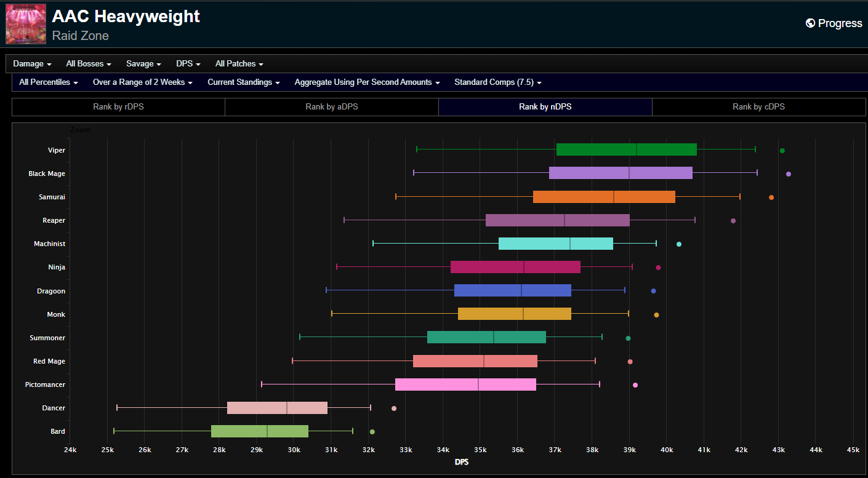Screen dimensions: 868x478
Task: Select the light green Bard box plot bar
Action: pyautogui.click(x=260, y=431)
